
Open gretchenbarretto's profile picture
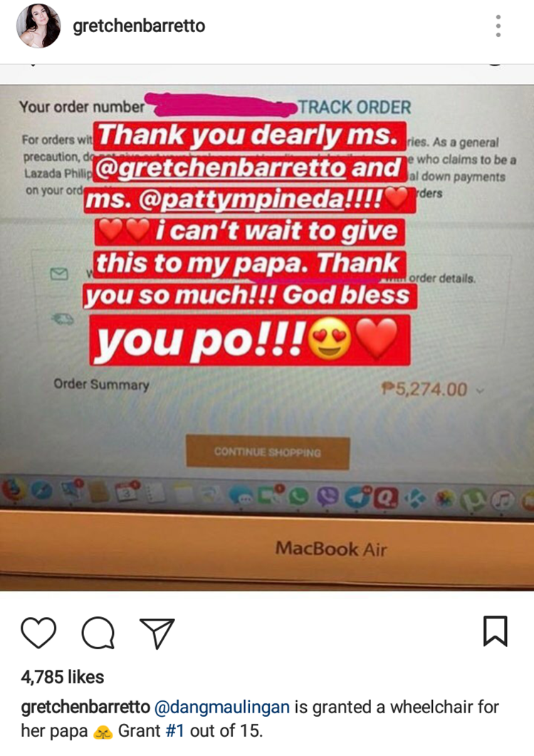(38, 26)
